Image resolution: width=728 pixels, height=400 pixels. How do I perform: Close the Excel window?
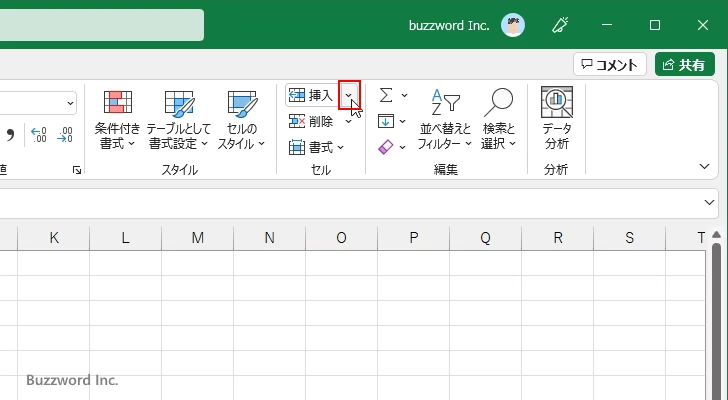point(703,25)
